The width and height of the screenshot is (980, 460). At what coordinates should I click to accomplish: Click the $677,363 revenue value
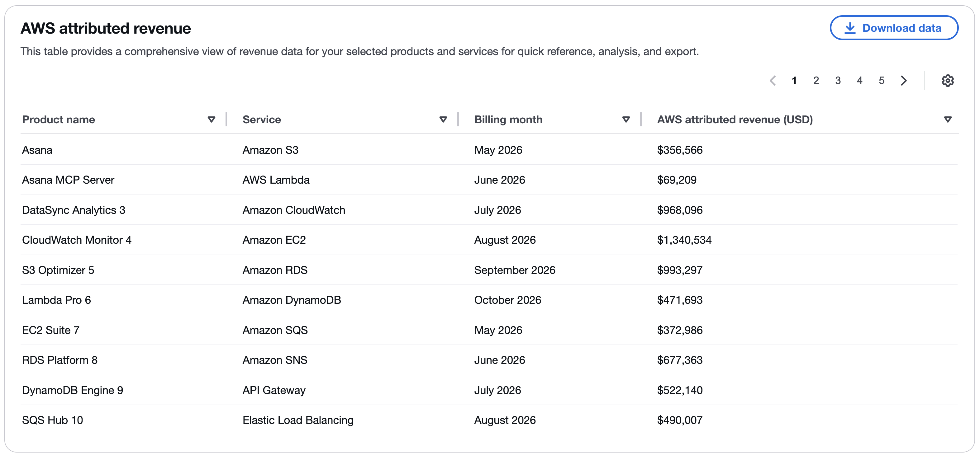point(680,360)
